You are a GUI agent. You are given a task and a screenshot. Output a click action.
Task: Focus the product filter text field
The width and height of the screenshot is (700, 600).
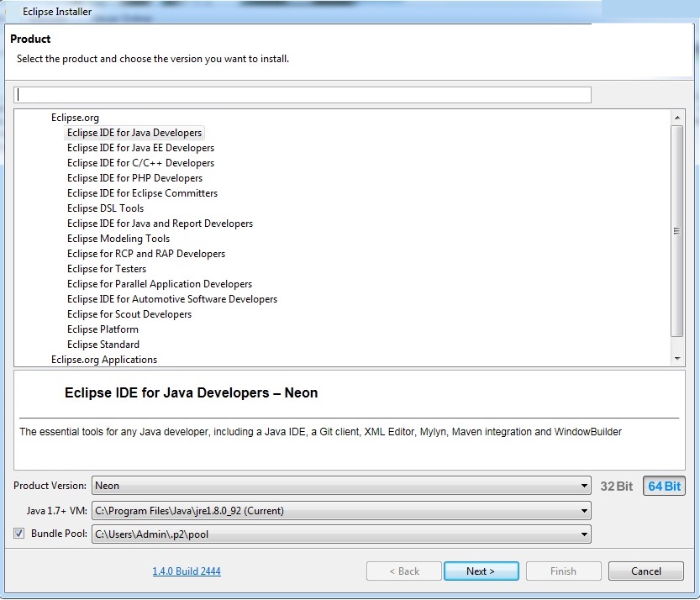point(303,95)
